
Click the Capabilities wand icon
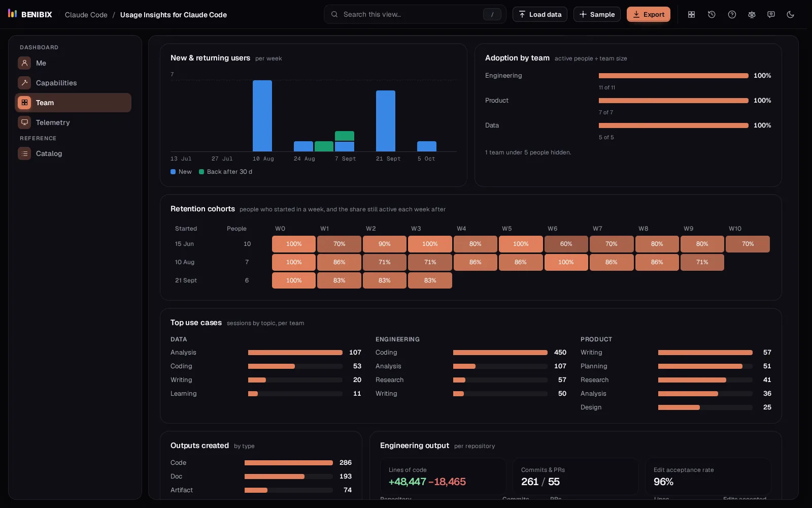click(x=24, y=83)
